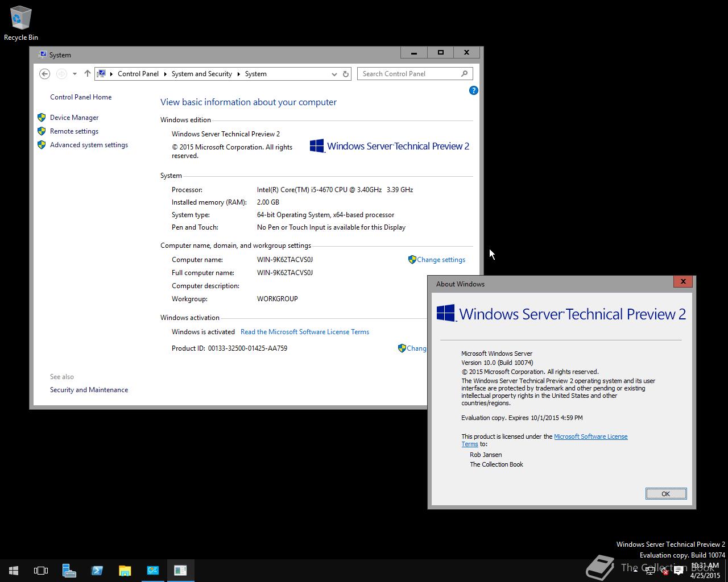The width and height of the screenshot is (728, 582).
Task: Click the installed memory 2.00 GB value
Action: coord(268,202)
